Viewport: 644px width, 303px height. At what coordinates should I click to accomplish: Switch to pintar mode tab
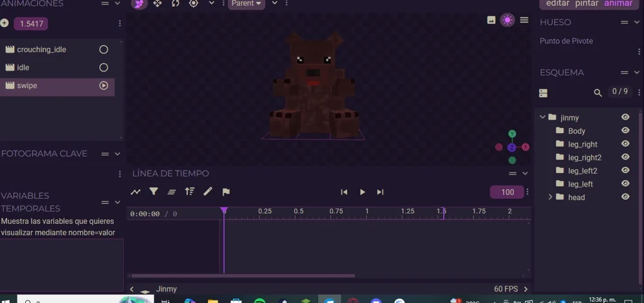(587, 3)
